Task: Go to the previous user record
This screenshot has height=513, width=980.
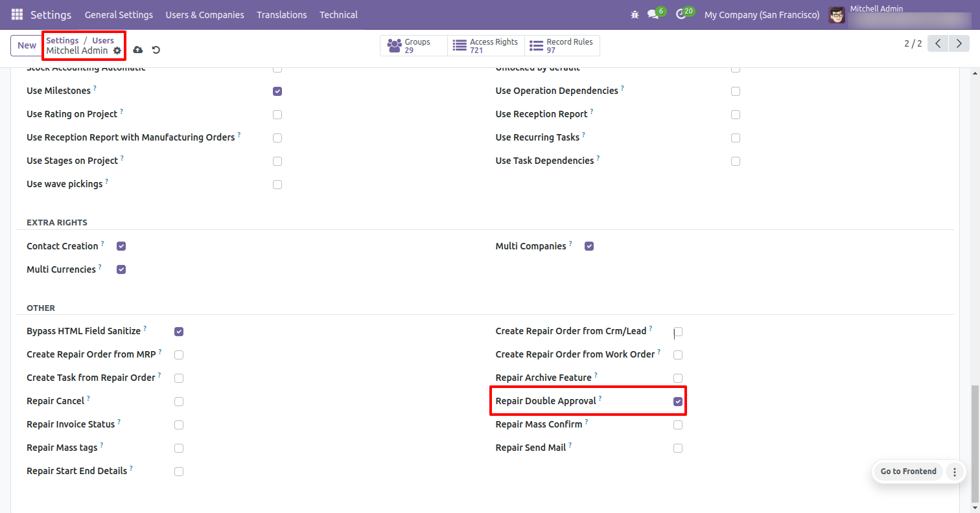Action: pos(938,44)
